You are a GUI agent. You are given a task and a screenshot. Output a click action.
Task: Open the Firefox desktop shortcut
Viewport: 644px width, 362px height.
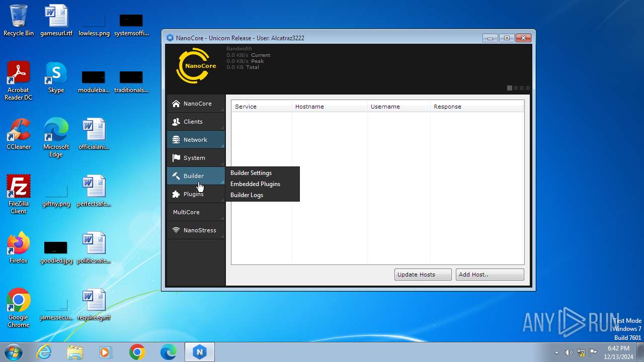19,248
